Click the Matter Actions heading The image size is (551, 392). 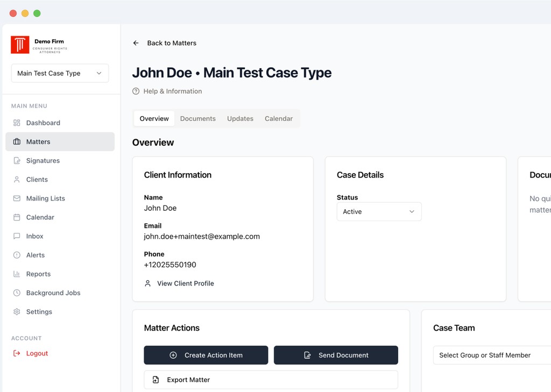tap(172, 327)
